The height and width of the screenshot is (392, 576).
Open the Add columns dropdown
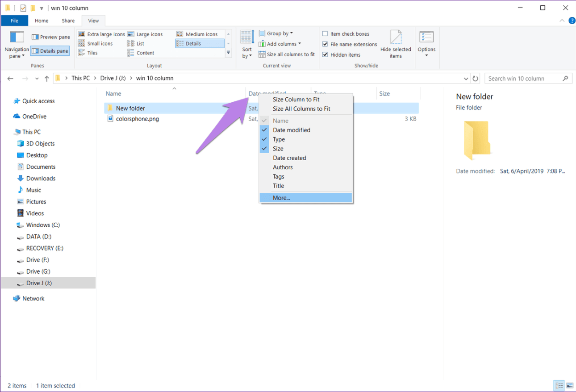click(284, 44)
